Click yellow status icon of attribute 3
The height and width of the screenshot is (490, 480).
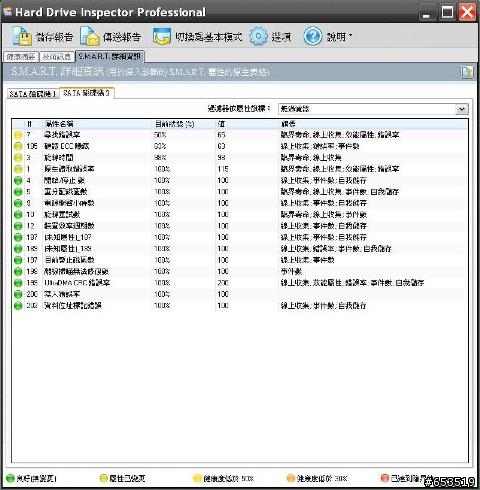(x=18, y=158)
